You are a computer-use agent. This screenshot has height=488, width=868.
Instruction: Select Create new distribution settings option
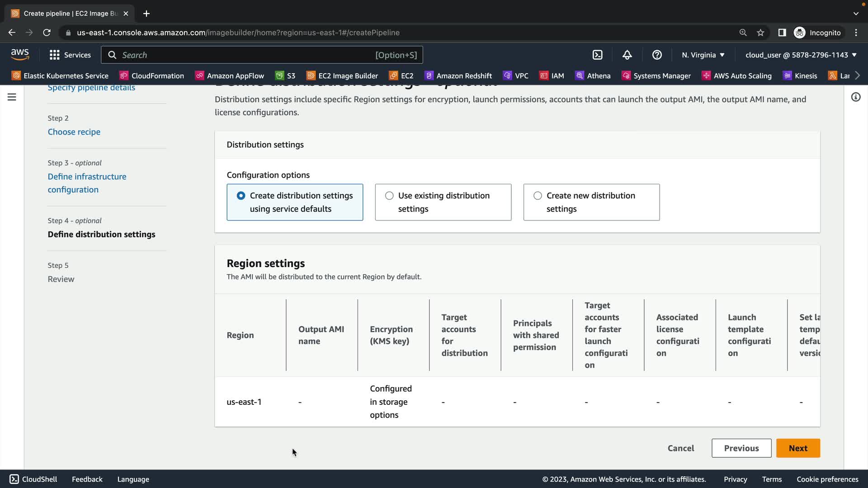point(538,196)
